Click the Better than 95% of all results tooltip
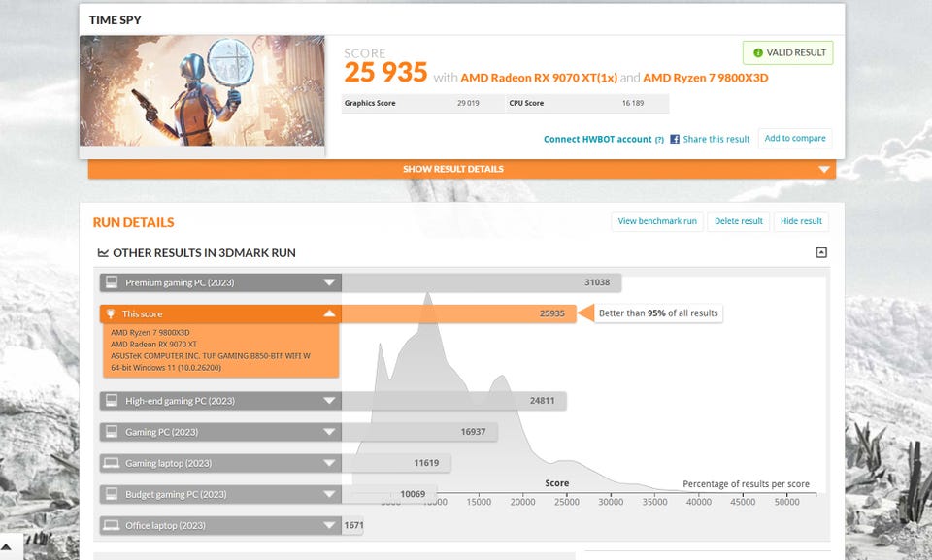Screen dimensions: 932x560 pos(658,313)
